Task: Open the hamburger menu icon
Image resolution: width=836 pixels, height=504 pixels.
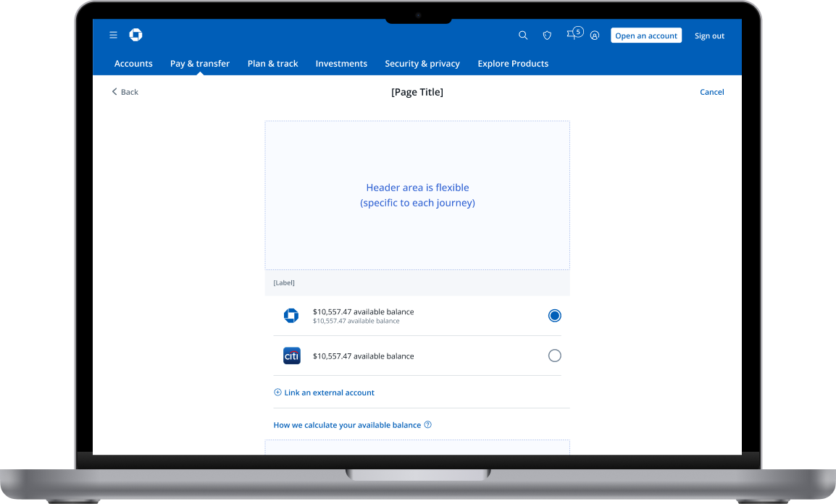Action: pyautogui.click(x=113, y=35)
